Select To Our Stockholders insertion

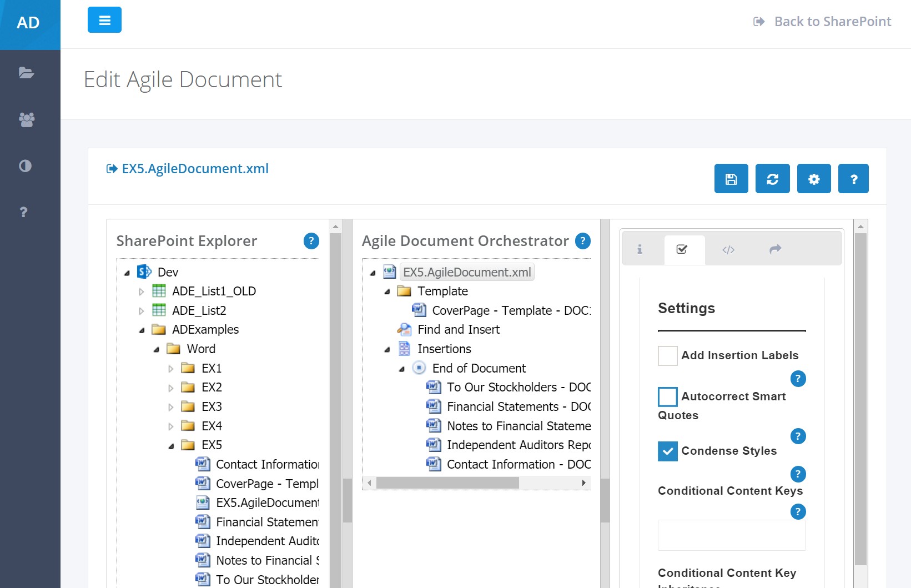(x=519, y=388)
